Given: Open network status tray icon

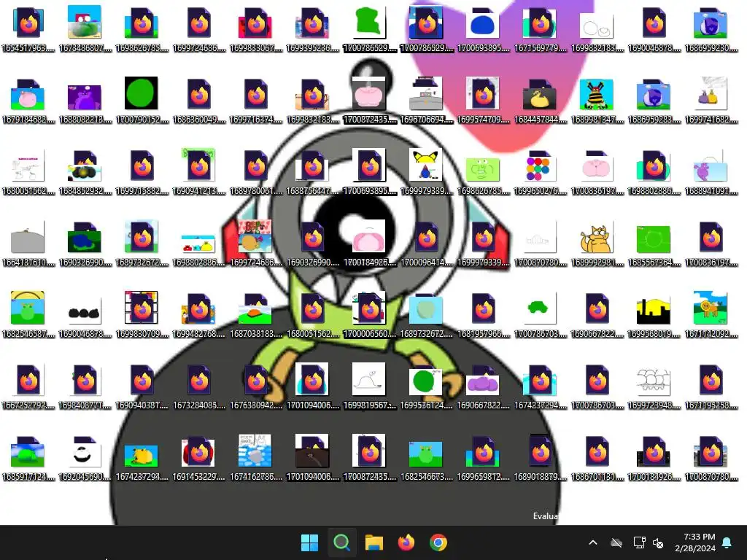Looking at the screenshot, I should point(639,542).
